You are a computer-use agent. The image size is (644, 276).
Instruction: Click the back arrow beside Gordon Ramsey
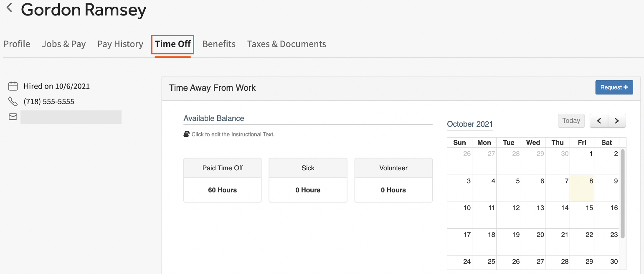[x=9, y=8]
